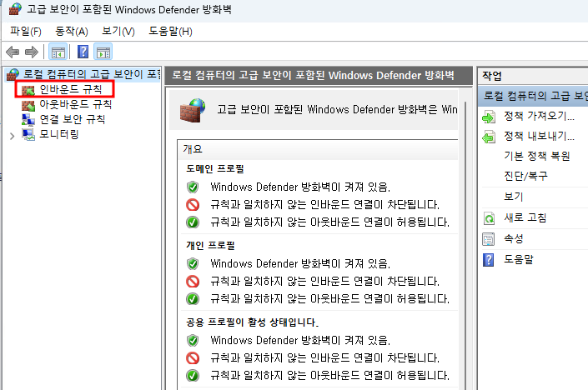Click the properties sheet icon beside 속성
The height and width of the screenshot is (390, 588).
489,239
